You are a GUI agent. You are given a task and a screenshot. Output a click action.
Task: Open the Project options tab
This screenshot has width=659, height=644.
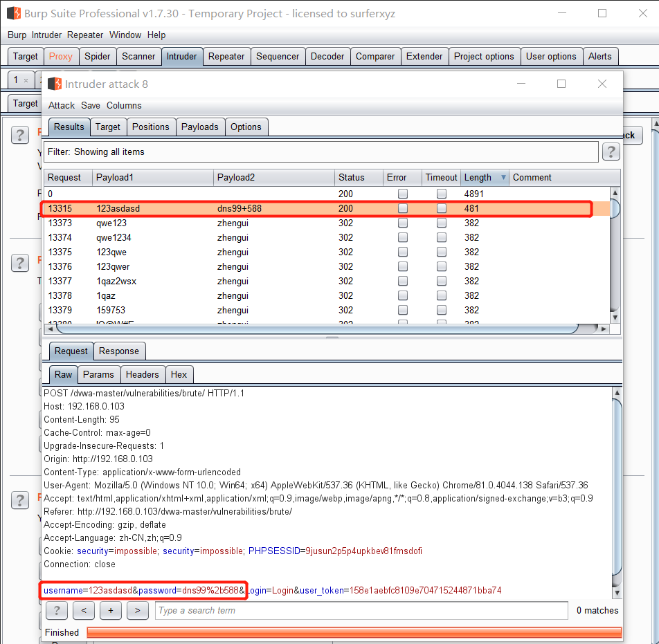(x=484, y=56)
